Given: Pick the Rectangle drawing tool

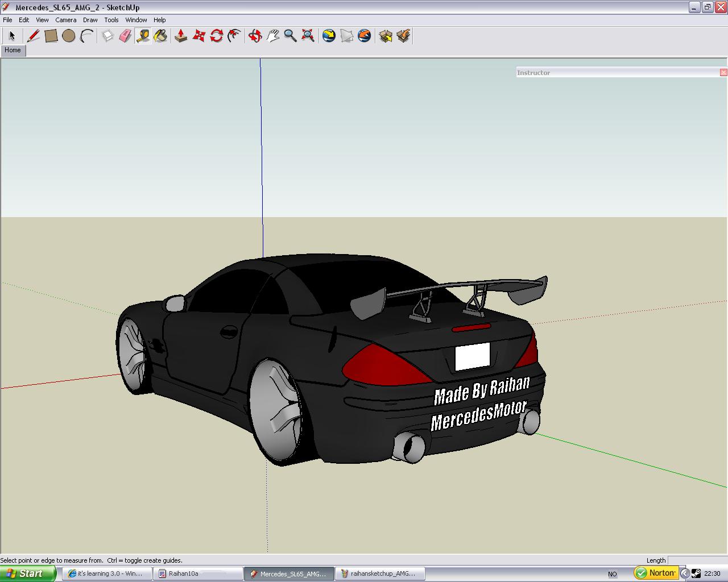Looking at the screenshot, I should point(51,36).
